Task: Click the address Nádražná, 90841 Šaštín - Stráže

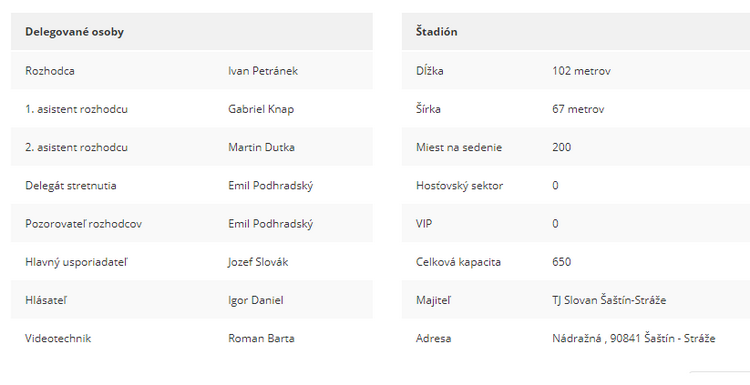Action: pyautogui.click(x=633, y=339)
